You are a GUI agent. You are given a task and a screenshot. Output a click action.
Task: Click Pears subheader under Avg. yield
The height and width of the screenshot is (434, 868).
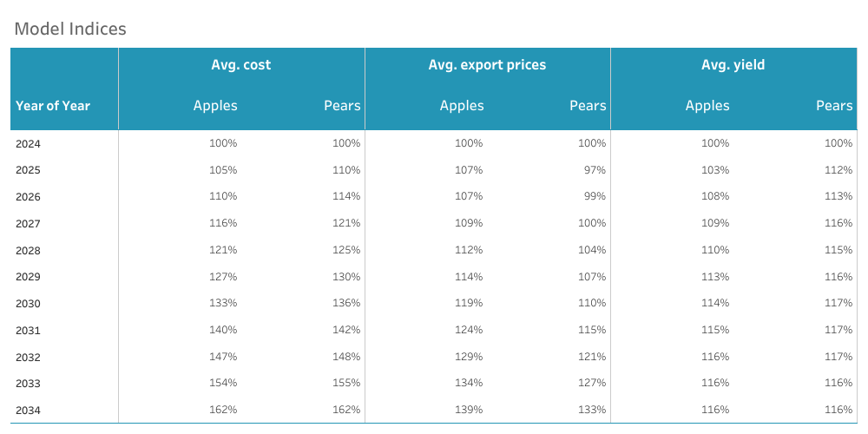tap(834, 106)
